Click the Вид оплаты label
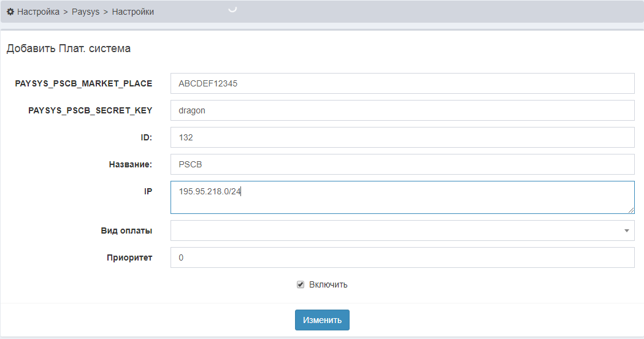 pos(126,231)
